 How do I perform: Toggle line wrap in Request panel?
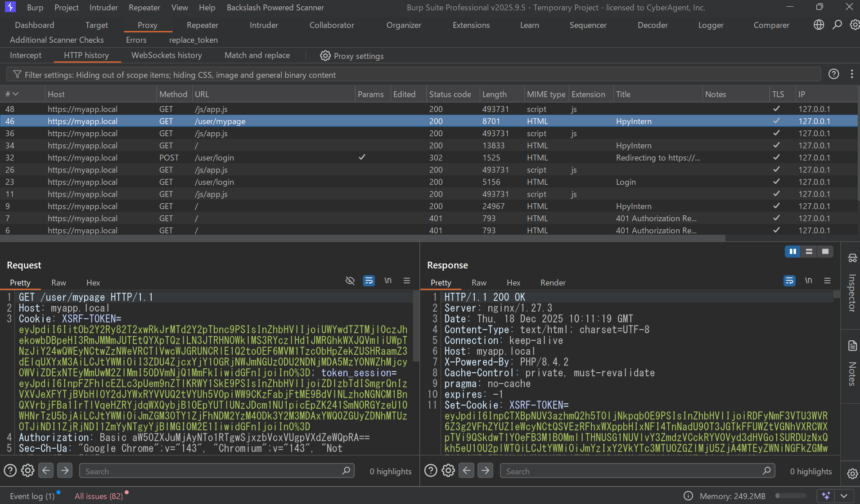(x=369, y=281)
